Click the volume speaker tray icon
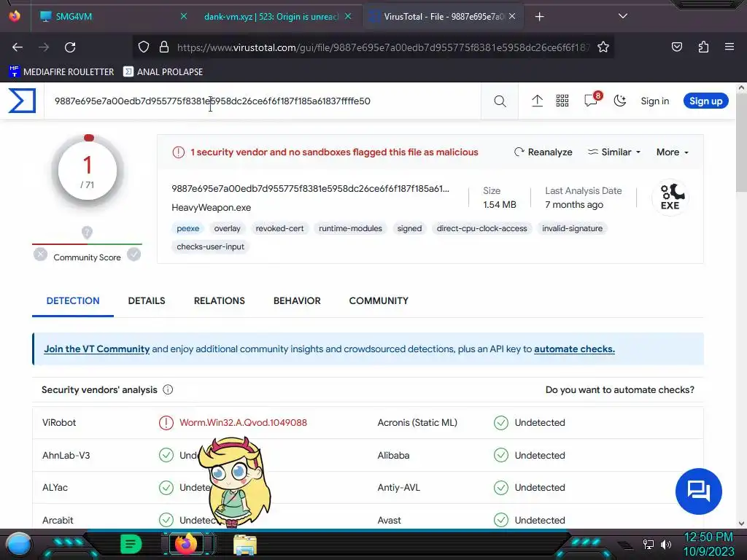Viewport: 747px width, 560px height. [x=666, y=544]
